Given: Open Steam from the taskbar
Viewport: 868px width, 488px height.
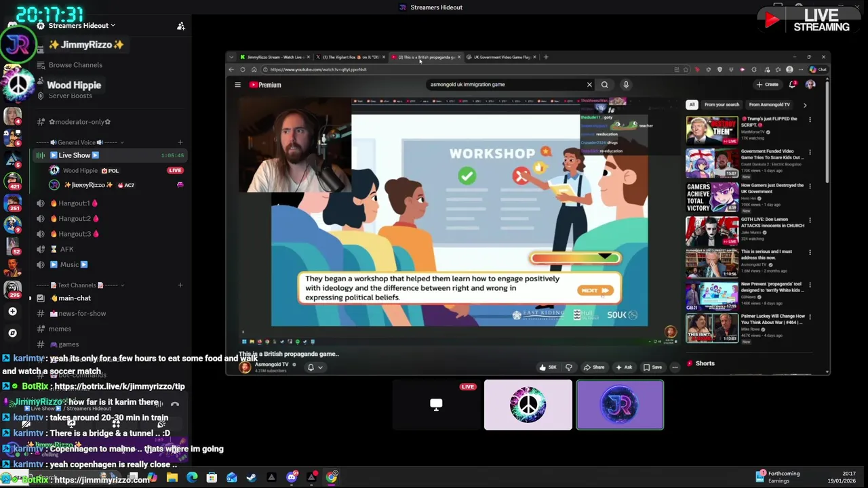Looking at the screenshot, I should (252, 477).
